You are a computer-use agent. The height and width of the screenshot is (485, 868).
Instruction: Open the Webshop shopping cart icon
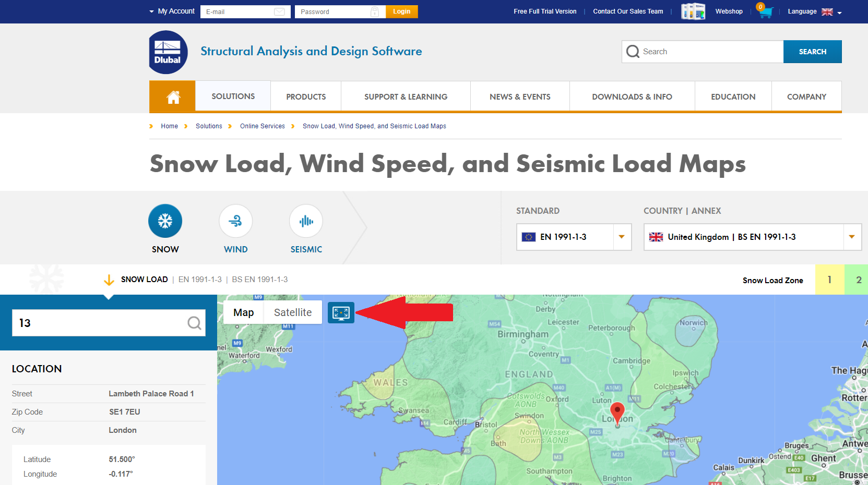(765, 11)
